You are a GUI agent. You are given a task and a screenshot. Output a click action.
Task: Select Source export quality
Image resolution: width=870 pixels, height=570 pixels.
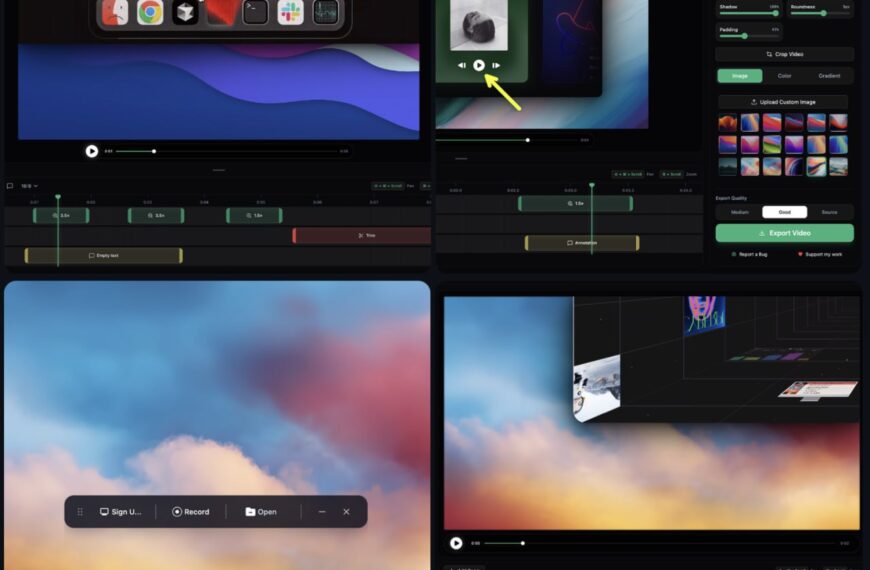point(830,212)
